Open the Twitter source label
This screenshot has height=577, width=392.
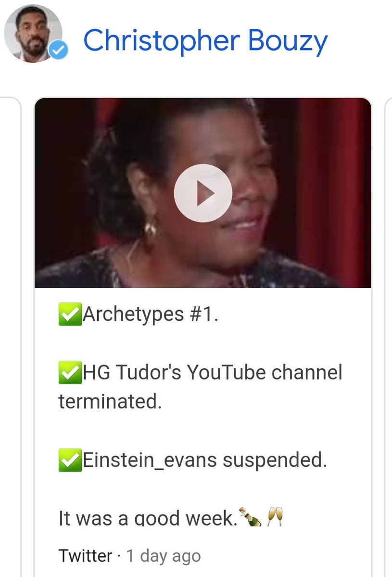85,556
